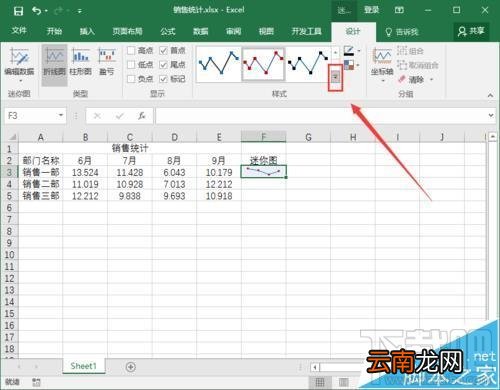500x390 pixels.
Task: Add a new sheet with the plus icon
Action: [131, 367]
